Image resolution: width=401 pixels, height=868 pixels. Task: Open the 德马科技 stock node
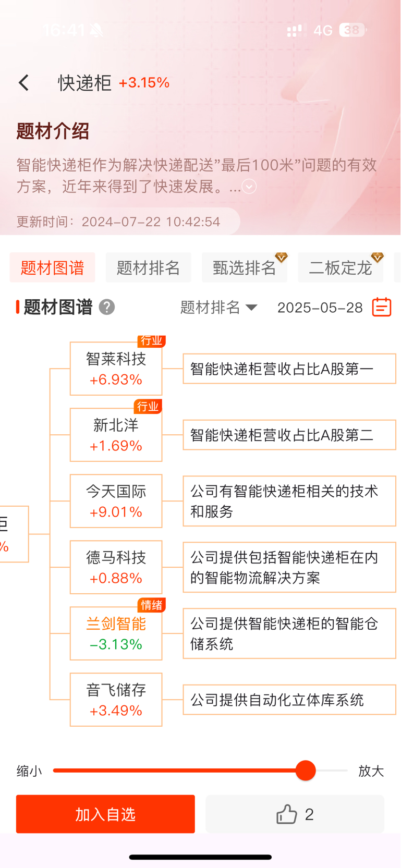pos(116,567)
